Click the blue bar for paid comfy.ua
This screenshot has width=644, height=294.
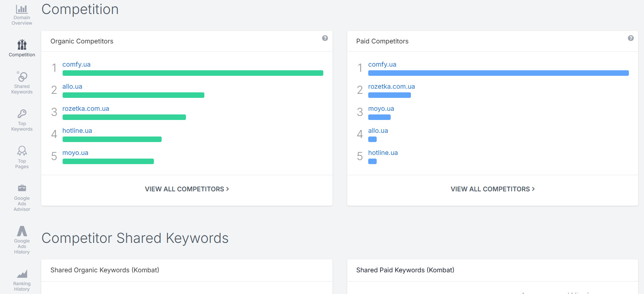499,73
